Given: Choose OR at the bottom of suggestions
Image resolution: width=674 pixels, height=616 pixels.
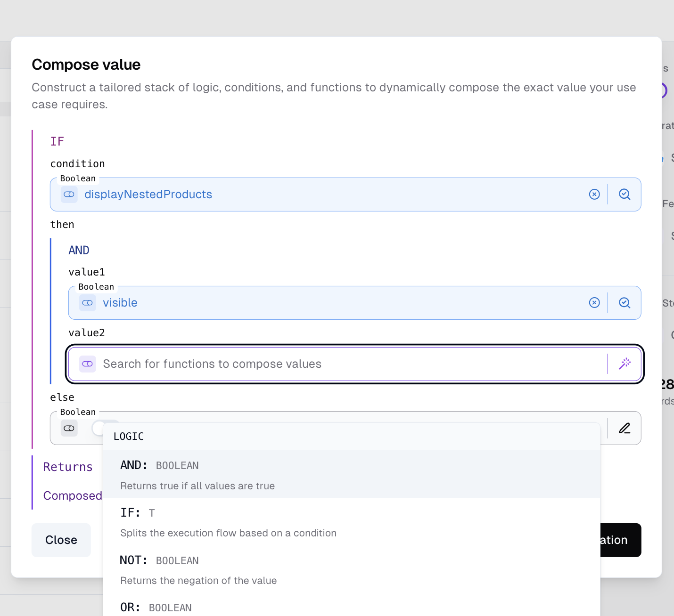Looking at the screenshot, I should coord(156,608).
